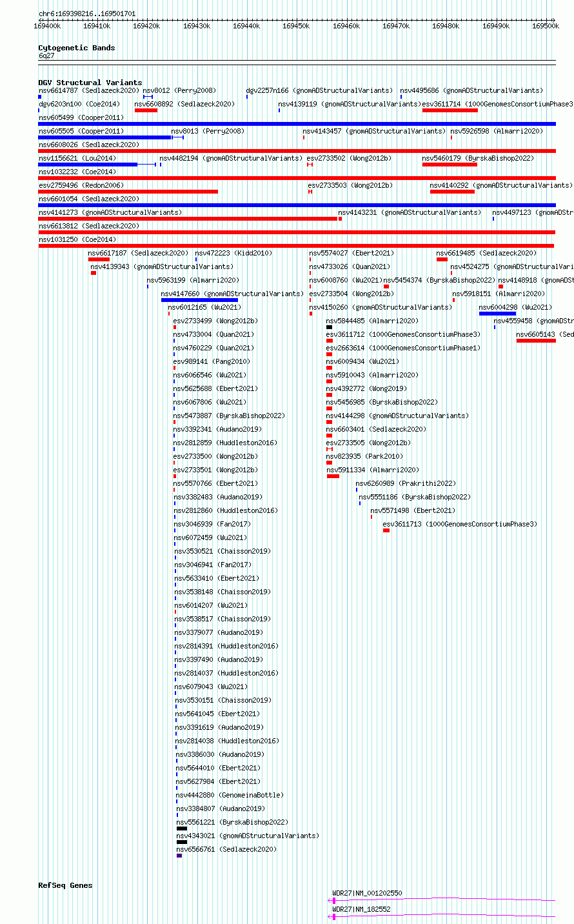Select WDR27|NM_182552 gene track

(x=442, y=916)
